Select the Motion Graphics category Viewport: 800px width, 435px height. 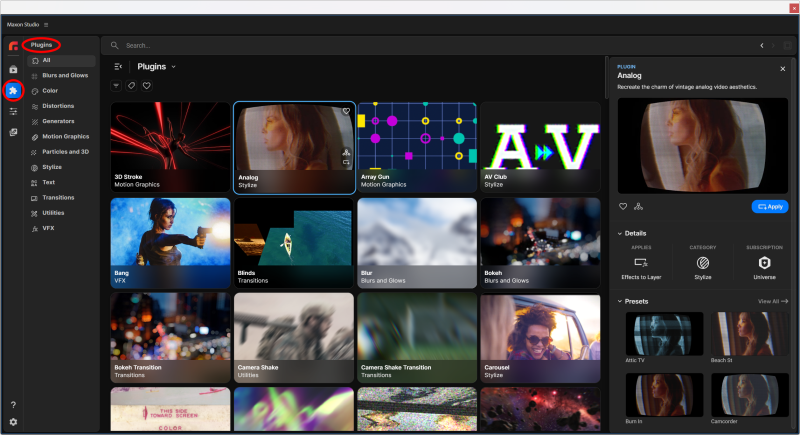[x=61, y=137]
